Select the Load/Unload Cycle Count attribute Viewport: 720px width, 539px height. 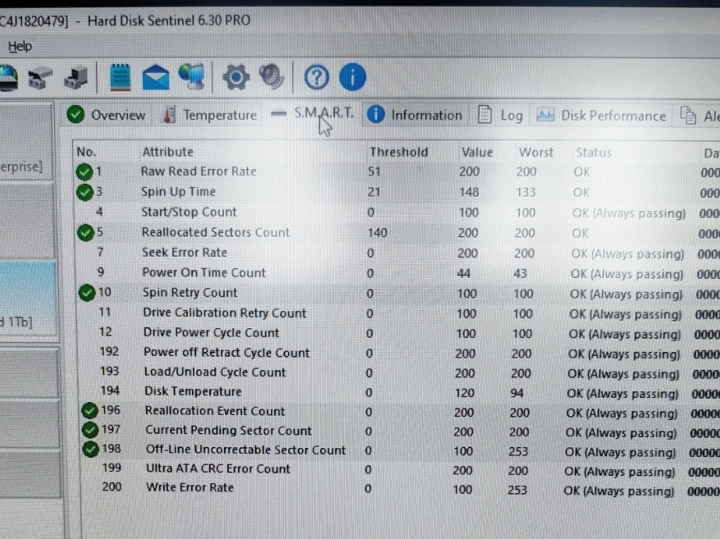click(215, 372)
